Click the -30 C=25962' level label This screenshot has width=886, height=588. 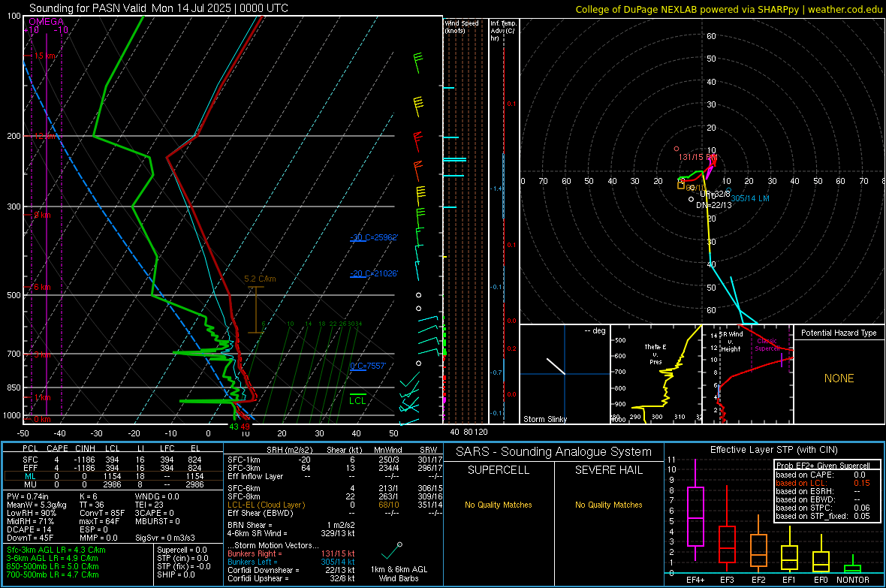coord(373,237)
